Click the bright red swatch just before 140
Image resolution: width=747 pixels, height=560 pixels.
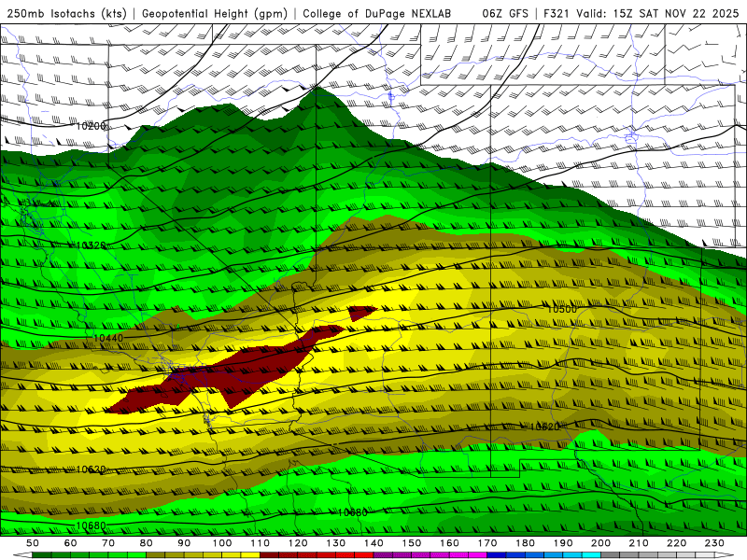pos(364,555)
